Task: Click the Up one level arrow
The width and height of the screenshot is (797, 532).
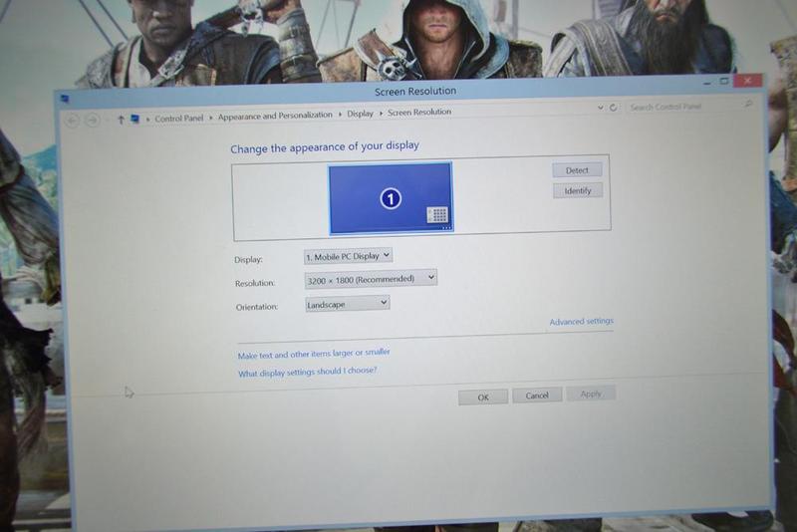Action: [x=121, y=120]
